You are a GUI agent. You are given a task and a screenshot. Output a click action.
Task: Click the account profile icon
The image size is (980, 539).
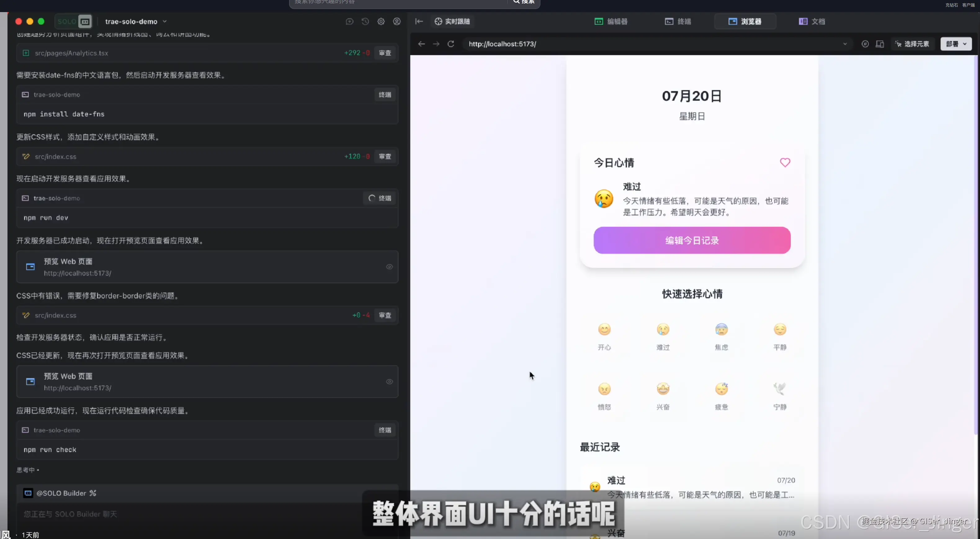pyautogui.click(x=397, y=21)
